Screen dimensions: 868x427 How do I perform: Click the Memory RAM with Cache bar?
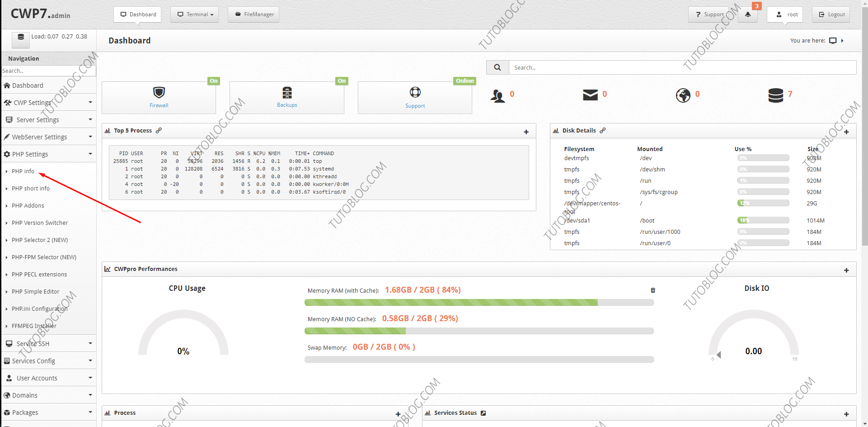click(x=479, y=302)
